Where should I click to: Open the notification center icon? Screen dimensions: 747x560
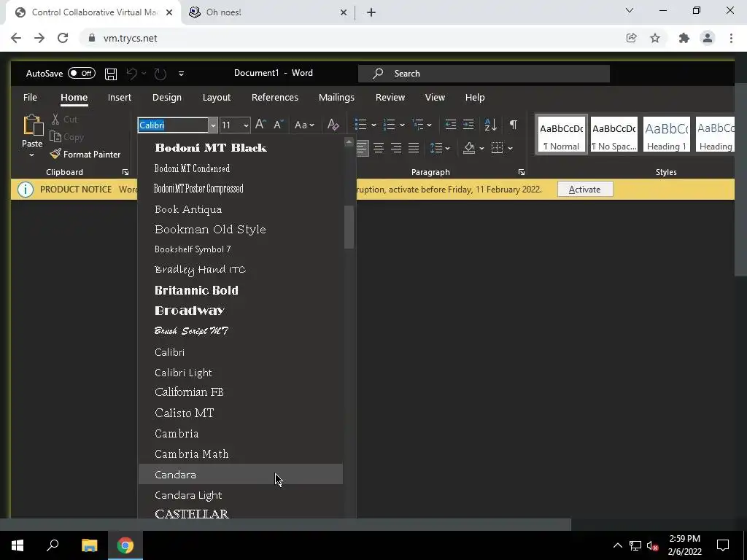(x=723, y=545)
